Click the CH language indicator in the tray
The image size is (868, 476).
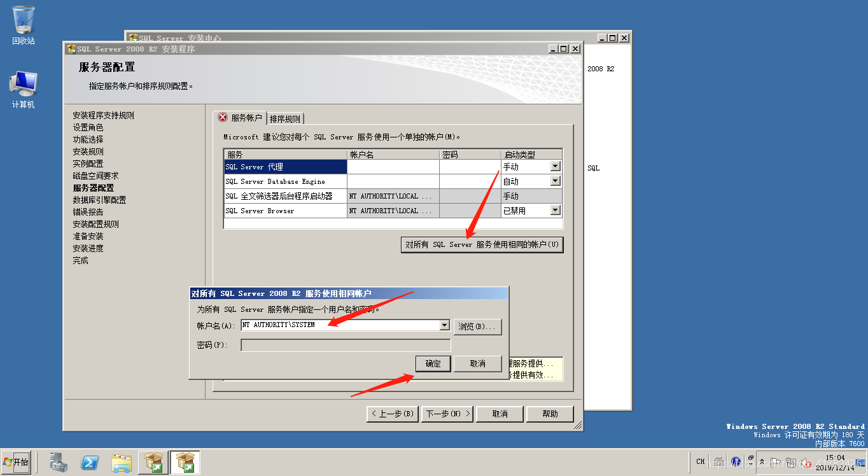click(x=700, y=462)
